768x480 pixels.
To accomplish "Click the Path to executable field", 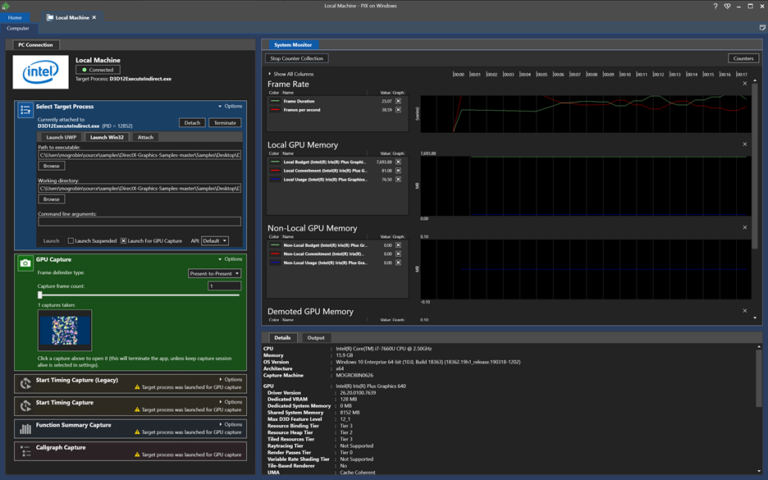I will [140, 155].
